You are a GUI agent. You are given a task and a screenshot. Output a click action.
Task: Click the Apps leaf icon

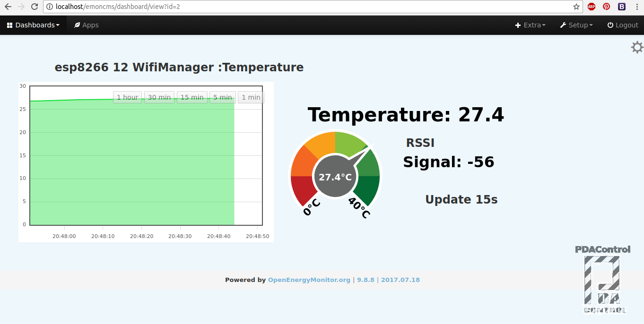tap(77, 25)
